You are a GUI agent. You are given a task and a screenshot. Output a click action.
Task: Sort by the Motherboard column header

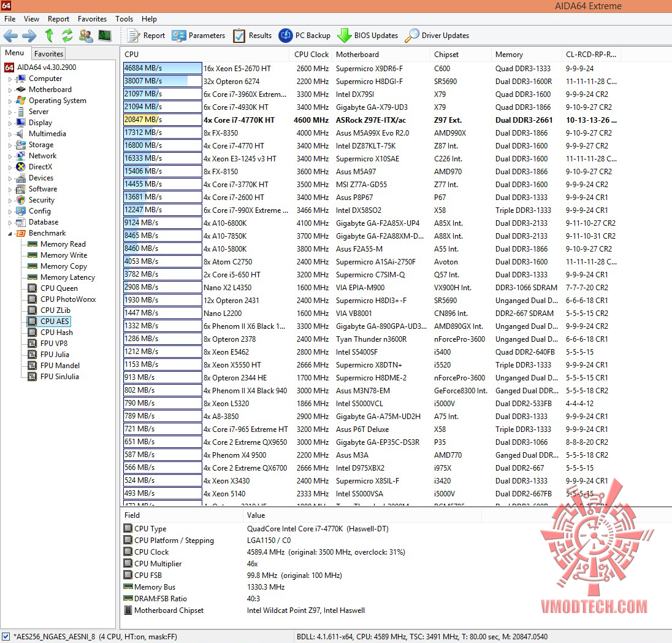click(381, 55)
